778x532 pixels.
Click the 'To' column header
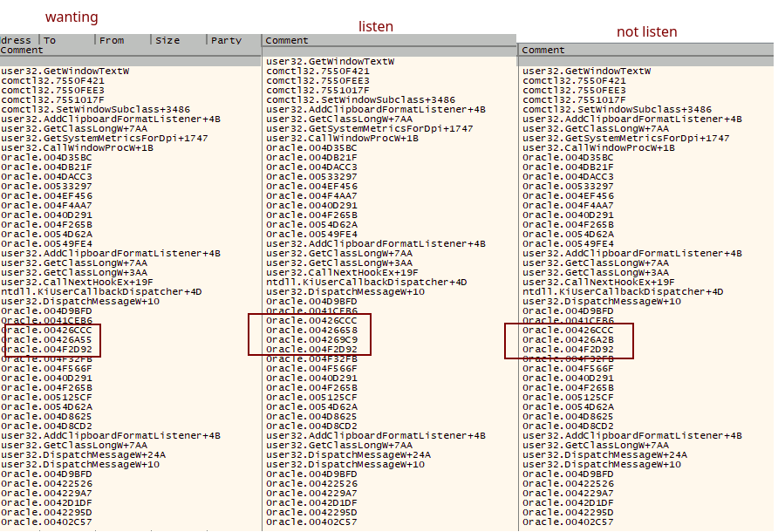pyautogui.click(x=50, y=40)
